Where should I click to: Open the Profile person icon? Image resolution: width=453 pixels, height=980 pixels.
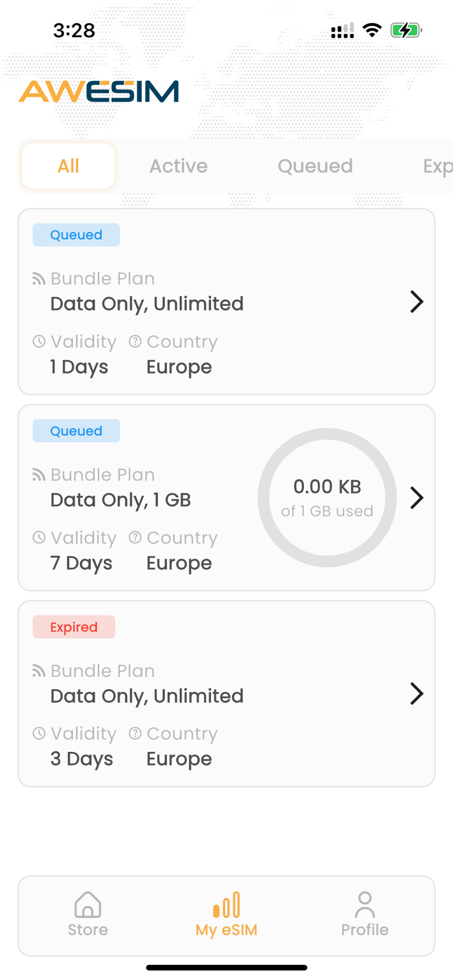click(364, 905)
